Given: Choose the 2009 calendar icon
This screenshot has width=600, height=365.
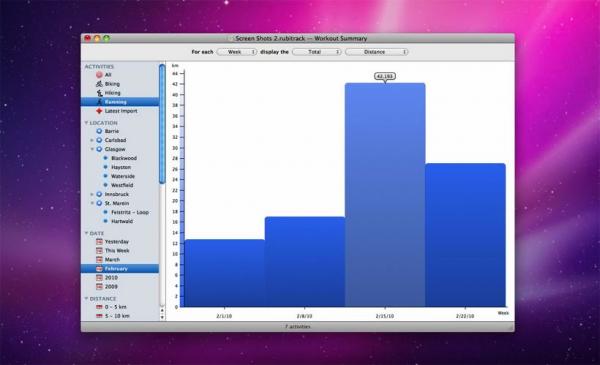Looking at the screenshot, I should coord(99,287).
